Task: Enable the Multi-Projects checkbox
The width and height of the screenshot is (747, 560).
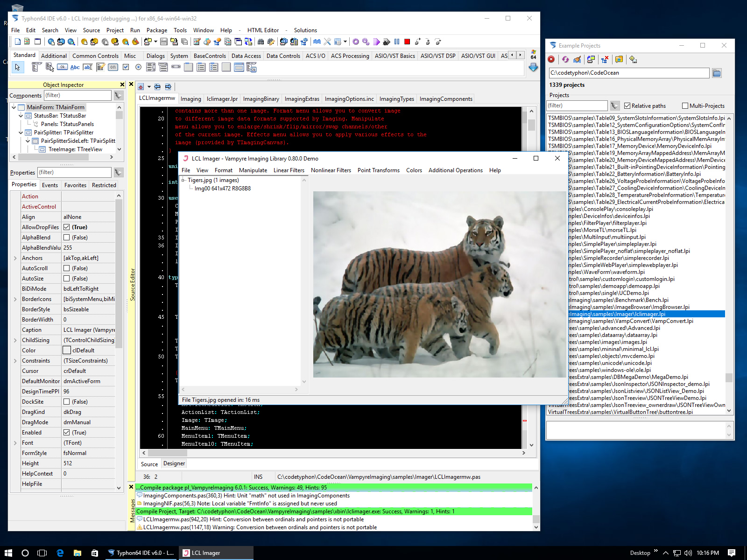Action: click(x=685, y=106)
